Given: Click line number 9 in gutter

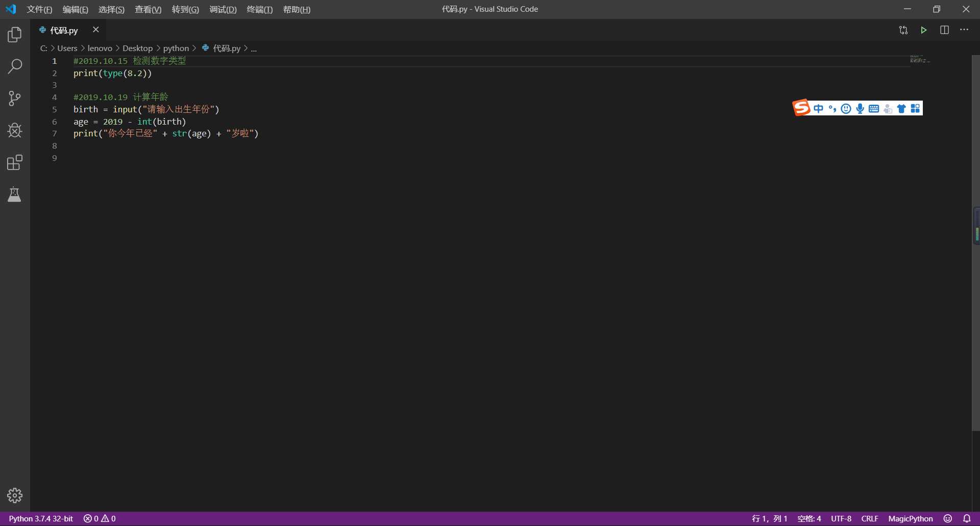Looking at the screenshot, I should pos(55,158).
